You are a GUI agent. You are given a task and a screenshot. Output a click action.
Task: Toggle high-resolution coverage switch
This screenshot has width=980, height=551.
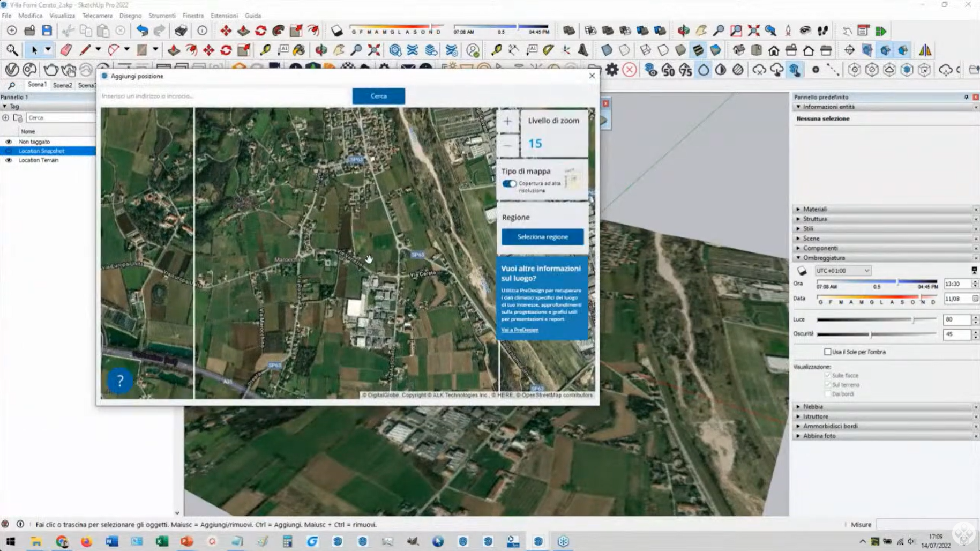pos(509,184)
